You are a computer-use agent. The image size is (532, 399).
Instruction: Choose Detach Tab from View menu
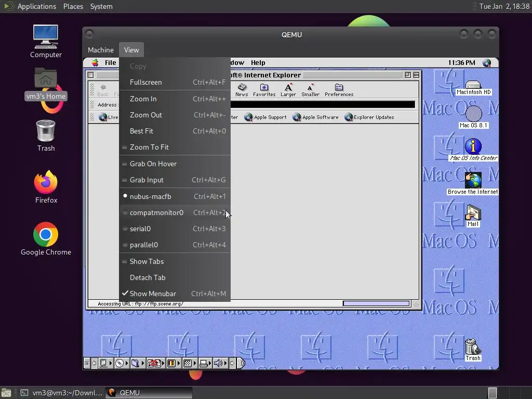175,277
